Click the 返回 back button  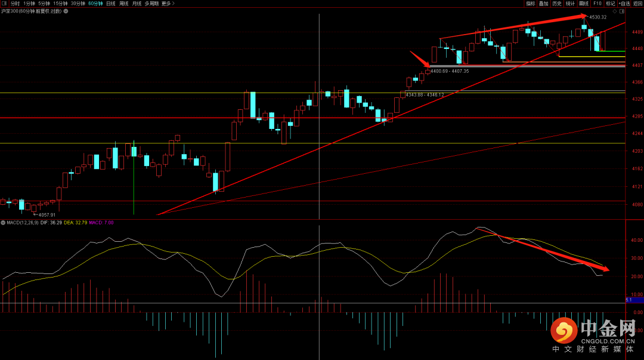(638, 4)
